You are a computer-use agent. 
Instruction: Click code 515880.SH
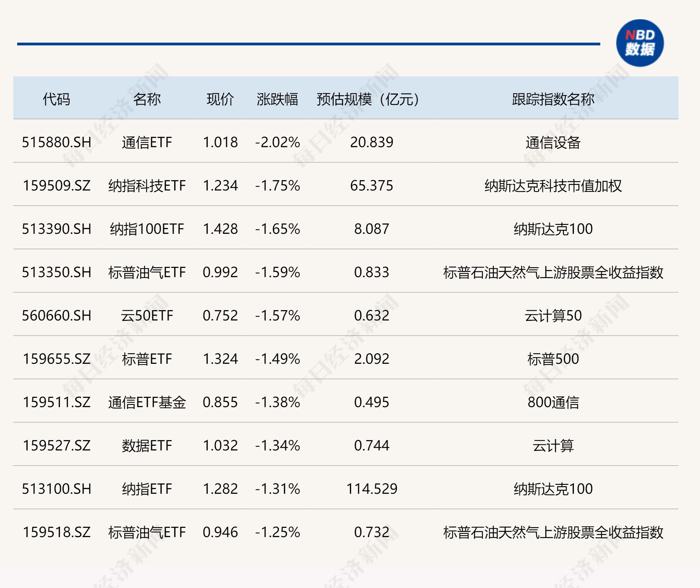57,142
